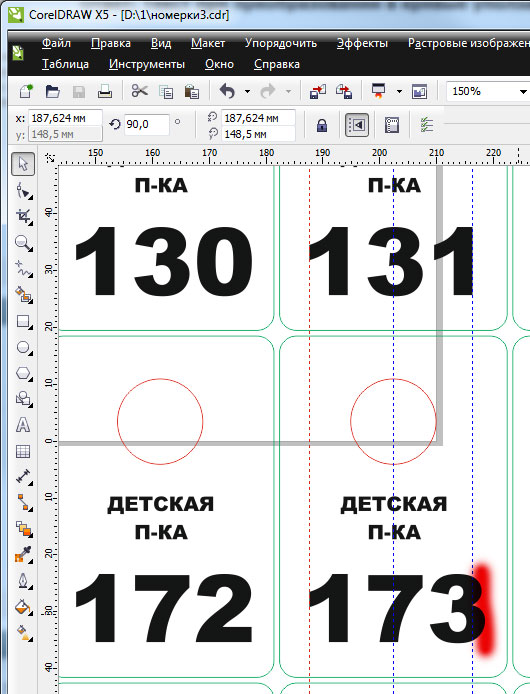Viewport: 530px width, 694px height.
Task: Select the Zoom magnifier tool
Action: [x=23, y=243]
